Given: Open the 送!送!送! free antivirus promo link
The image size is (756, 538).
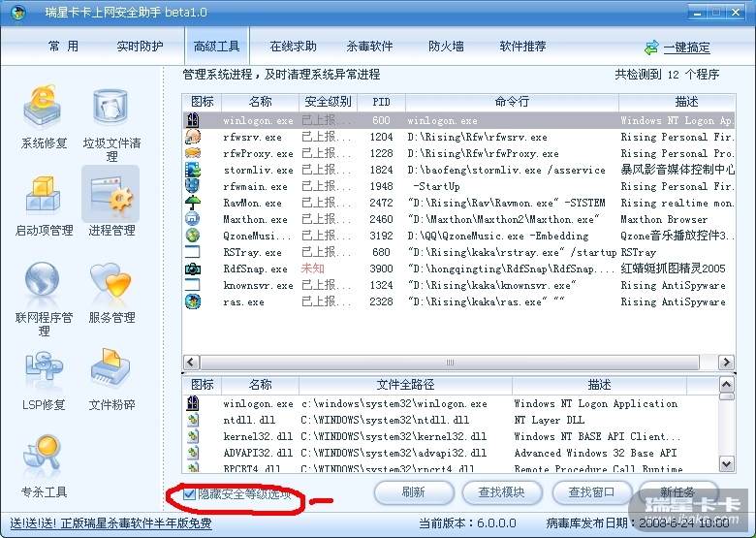Looking at the screenshot, I should [110, 523].
